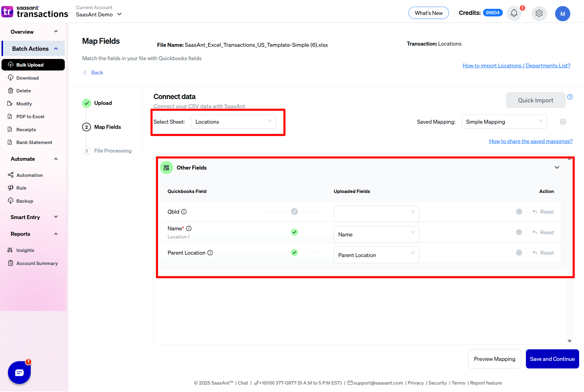Click the Preview Mapping button
The width and height of the screenshot is (584, 392).
click(495, 359)
